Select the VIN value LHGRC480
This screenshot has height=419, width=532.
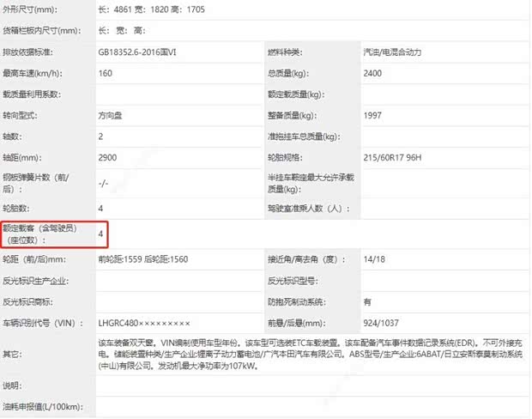point(144,323)
